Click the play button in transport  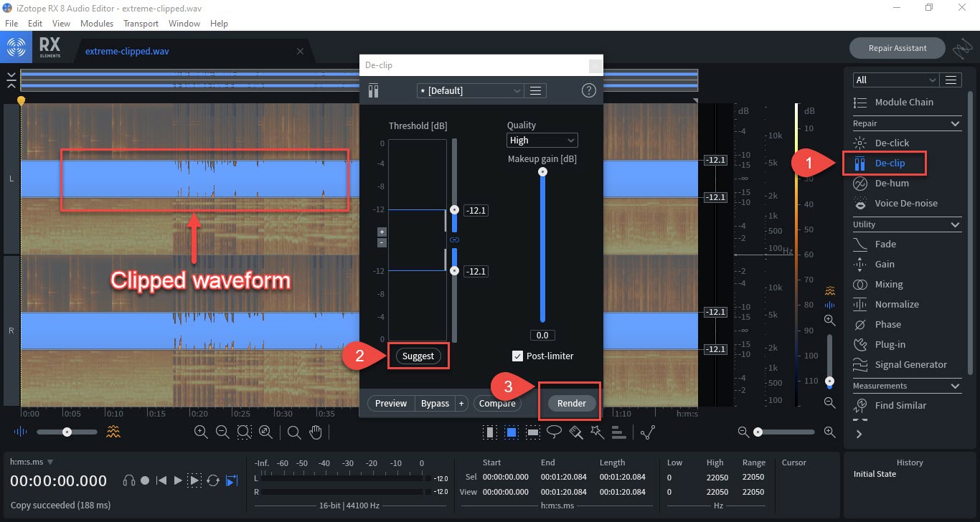178,480
